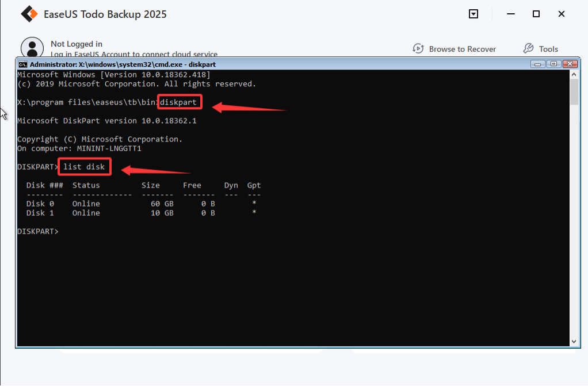Open Browse to Recover
This screenshot has height=386, width=588.
455,49
